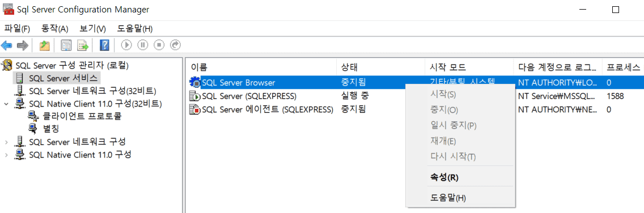
Task: Click 중지됨 status of SQL Server 에이전트
Action: [x=353, y=109]
